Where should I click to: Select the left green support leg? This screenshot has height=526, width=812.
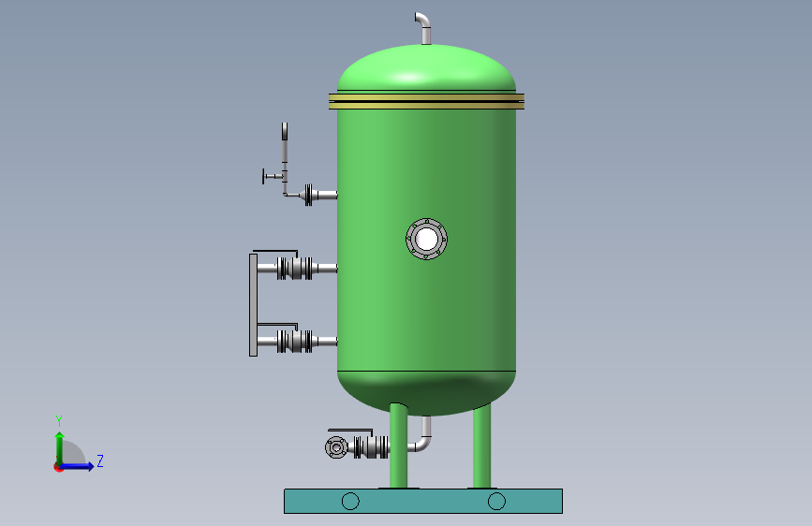click(398, 446)
